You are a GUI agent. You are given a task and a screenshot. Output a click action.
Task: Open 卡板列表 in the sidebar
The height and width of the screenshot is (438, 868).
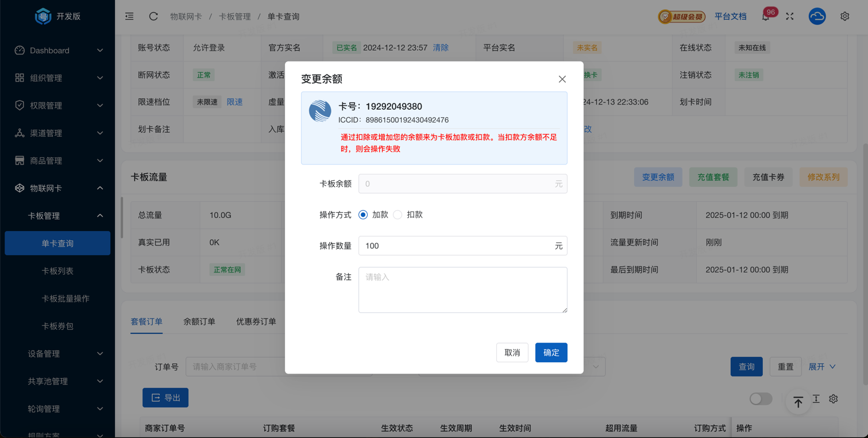tap(57, 271)
